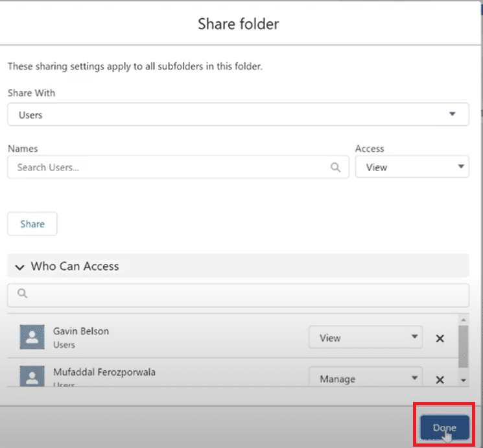Change Mufaddal Ferozporwala's Manage access dropdown

click(x=366, y=377)
